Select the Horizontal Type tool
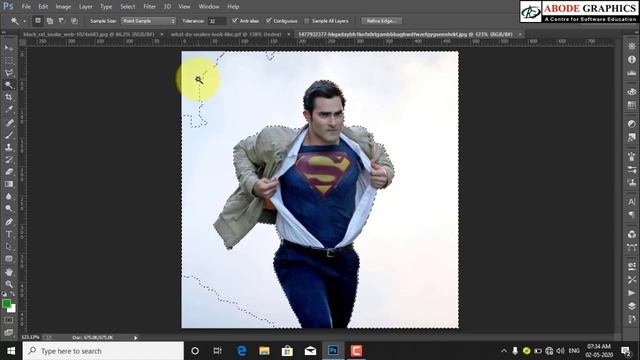Image resolution: width=640 pixels, height=360 pixels. 9,234
